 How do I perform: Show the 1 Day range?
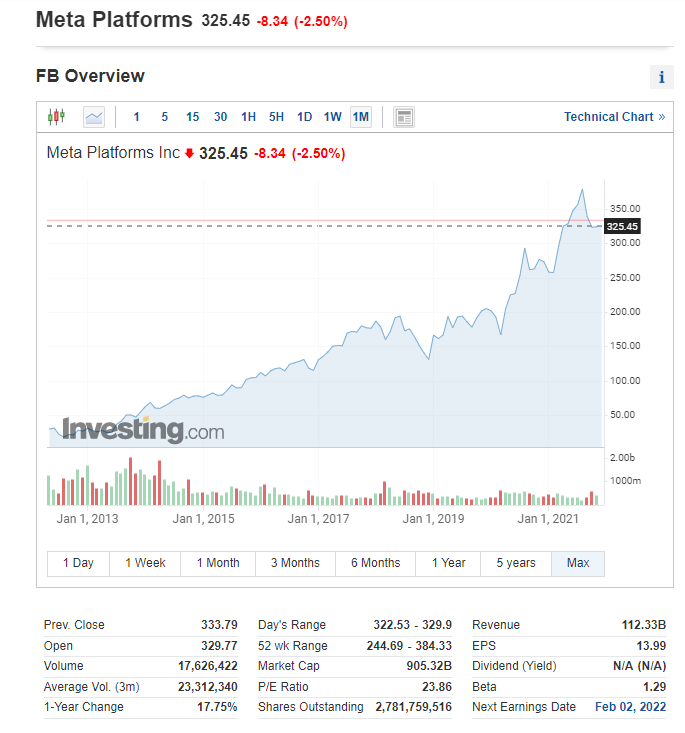[78, 563]
